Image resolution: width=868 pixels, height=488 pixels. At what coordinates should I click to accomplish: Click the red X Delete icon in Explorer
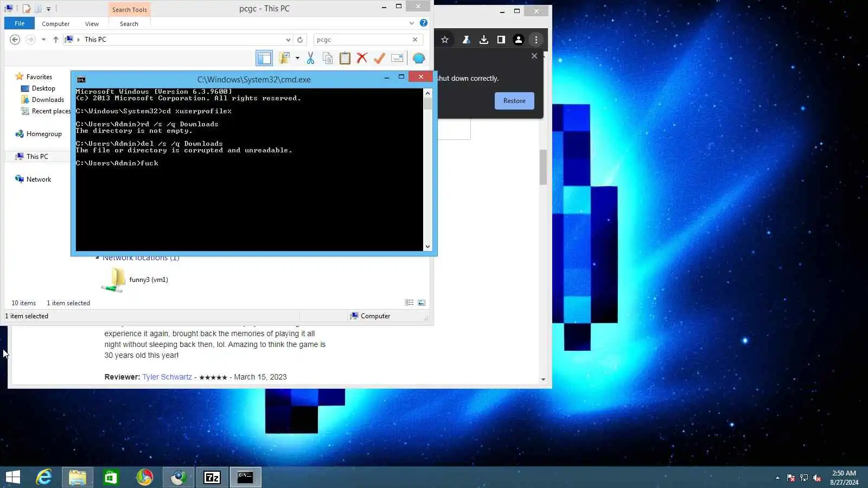click(x=362, y=58)
